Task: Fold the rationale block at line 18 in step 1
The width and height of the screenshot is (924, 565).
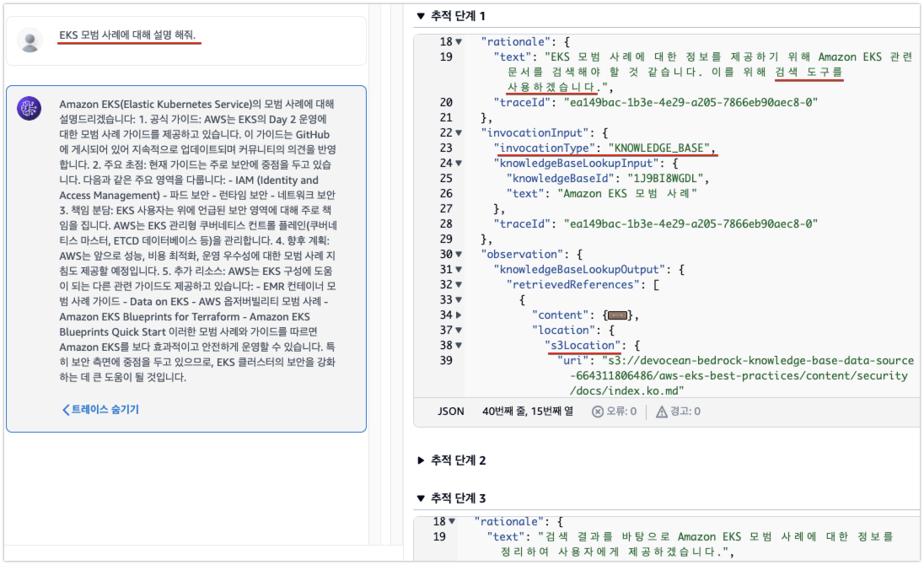Action: 459,42
